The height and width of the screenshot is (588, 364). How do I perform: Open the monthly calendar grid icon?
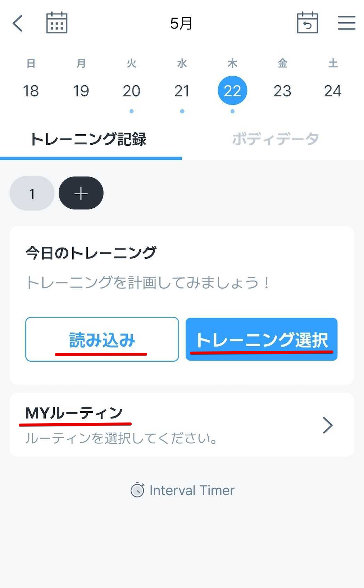tap(57, 23)
